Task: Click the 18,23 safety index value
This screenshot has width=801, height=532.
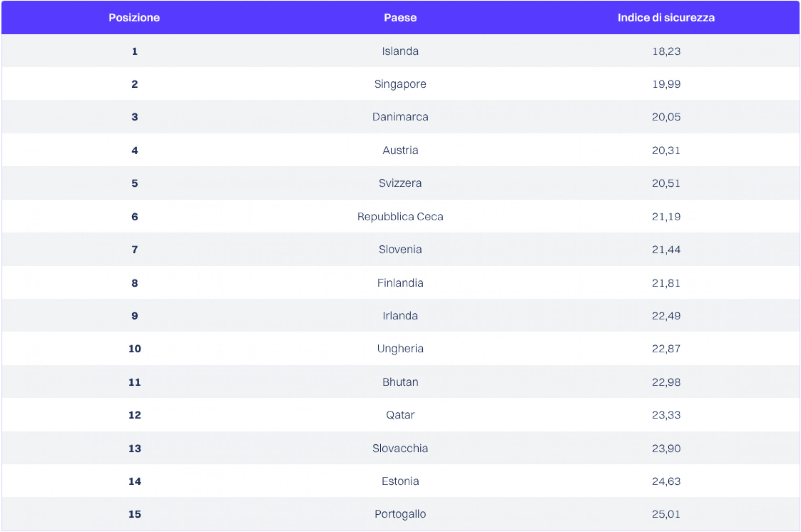Action: [x=666, y=51]
